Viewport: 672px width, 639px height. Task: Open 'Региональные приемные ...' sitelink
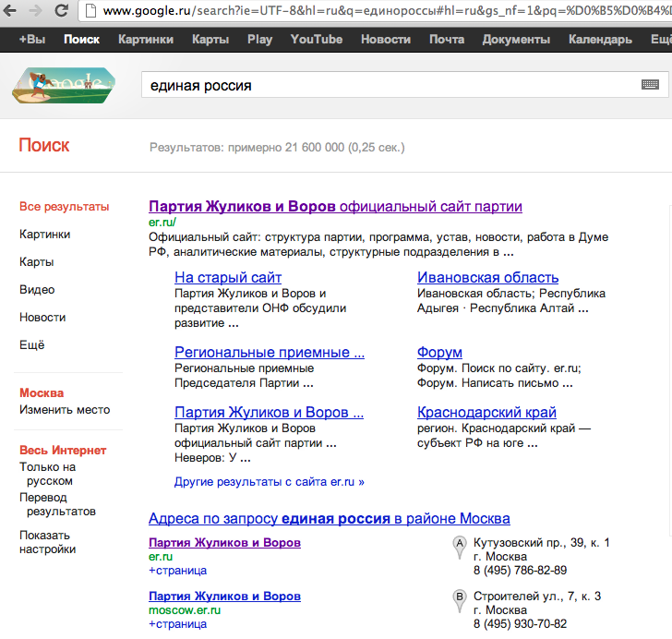270,352
